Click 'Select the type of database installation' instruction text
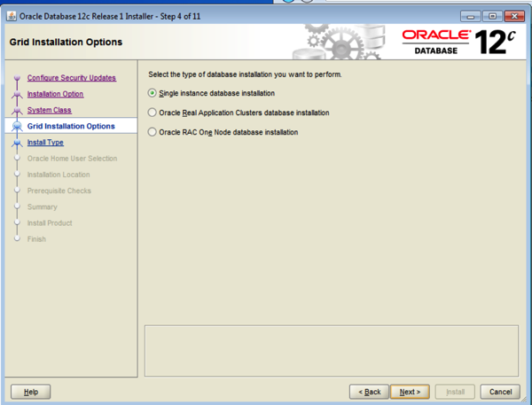 coord(245,74)
